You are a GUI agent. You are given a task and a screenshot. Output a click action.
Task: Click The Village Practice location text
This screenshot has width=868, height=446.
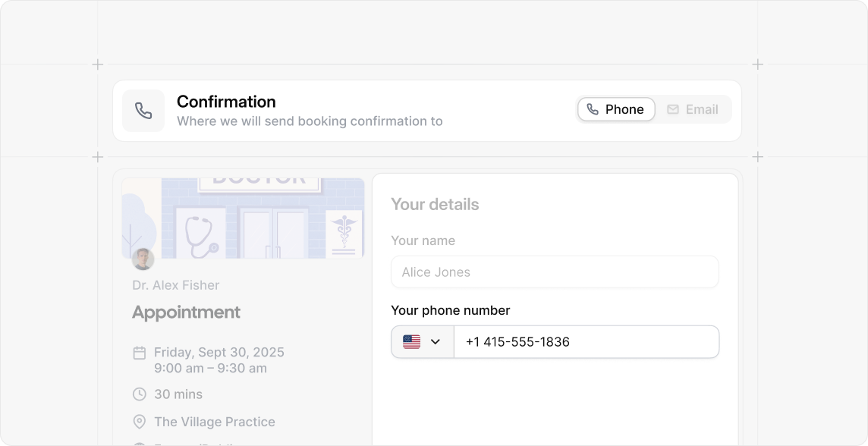coord(214,422)
